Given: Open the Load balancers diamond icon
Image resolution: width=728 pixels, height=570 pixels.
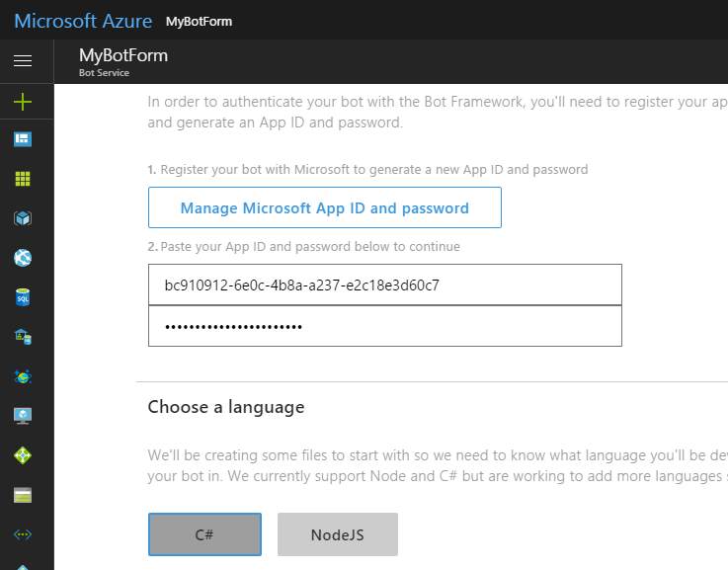Looking at the screenshot, I should (x=23, y=455).
